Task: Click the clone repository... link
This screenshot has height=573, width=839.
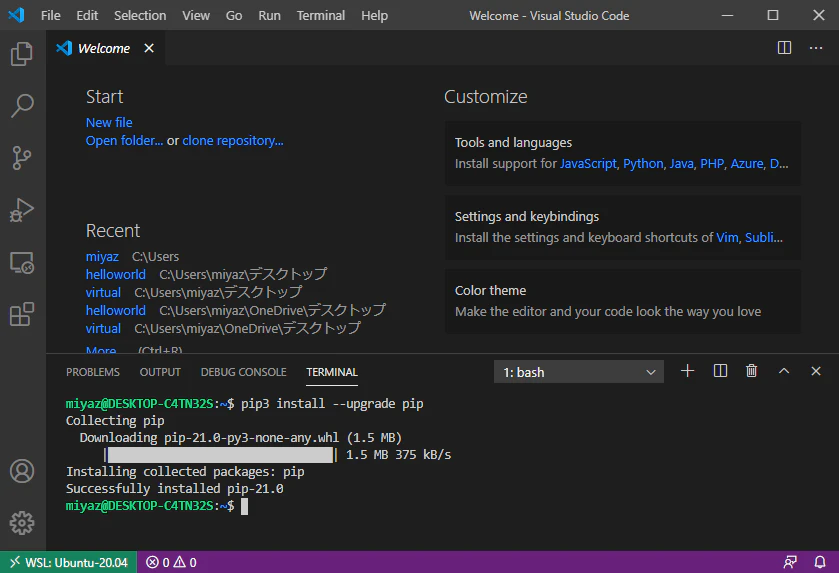Action: click(233, 141)
